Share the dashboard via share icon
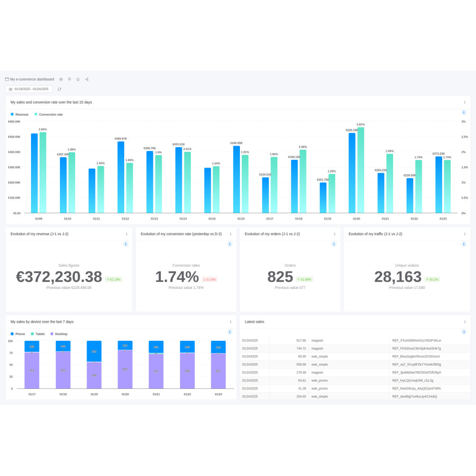Image resolution: width=476 pixels, height=476 pixels. click(87, 79)
